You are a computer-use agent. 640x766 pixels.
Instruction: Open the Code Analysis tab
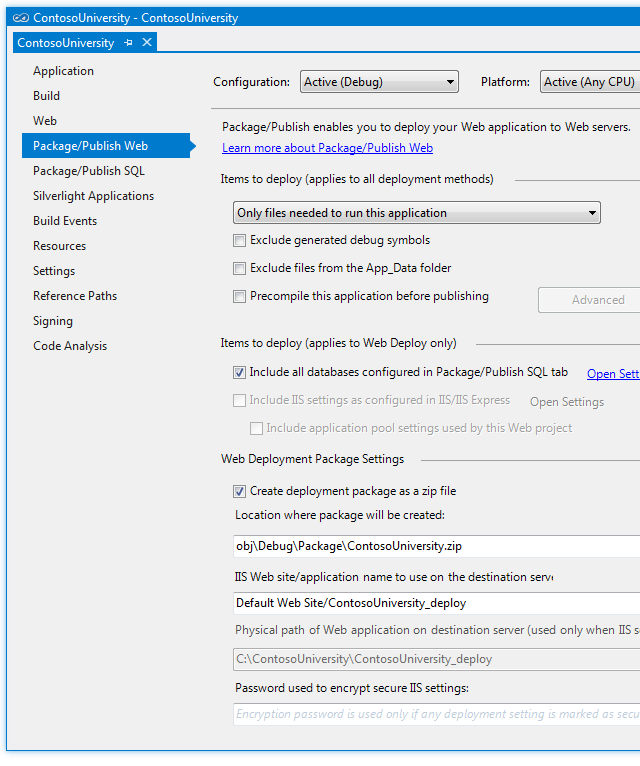point(70,346)
